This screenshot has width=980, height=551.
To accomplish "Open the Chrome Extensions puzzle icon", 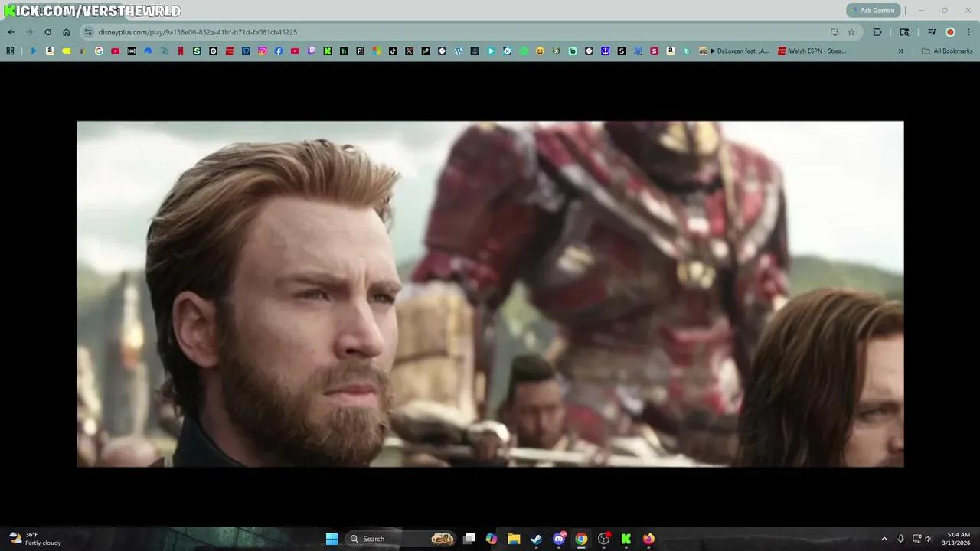I will tap(877, 32).
